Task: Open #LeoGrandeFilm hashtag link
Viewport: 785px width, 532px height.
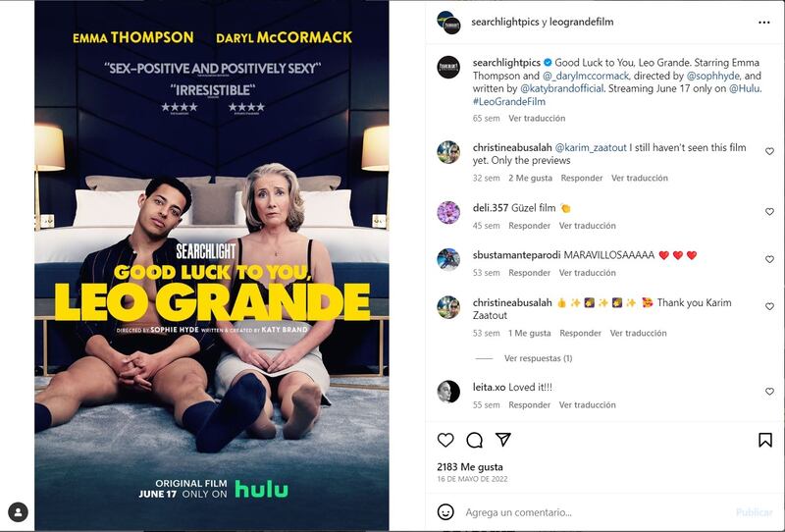Action: [x=509, y=101]
